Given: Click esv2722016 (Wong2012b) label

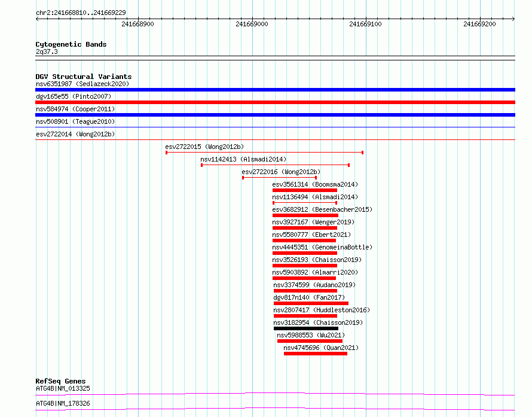Looking at the screenshot, I should pos(281,172).
